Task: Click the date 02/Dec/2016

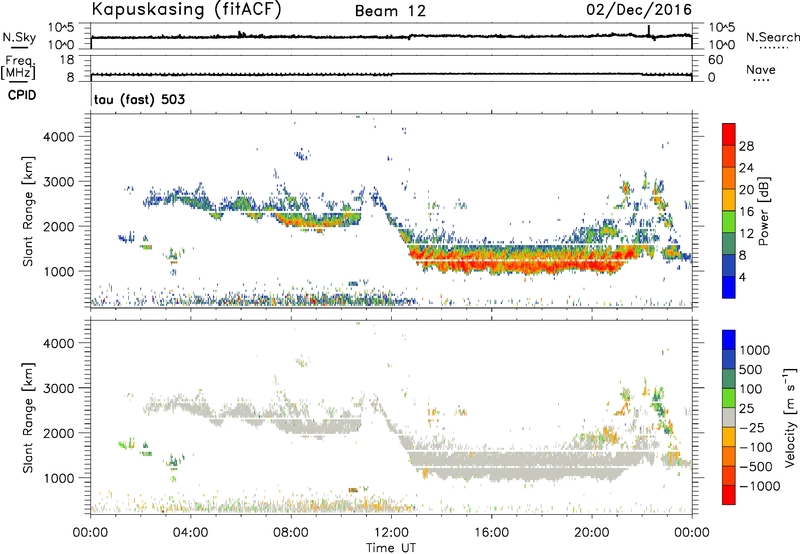Action: pyautogui.click(x=639, y=9)
